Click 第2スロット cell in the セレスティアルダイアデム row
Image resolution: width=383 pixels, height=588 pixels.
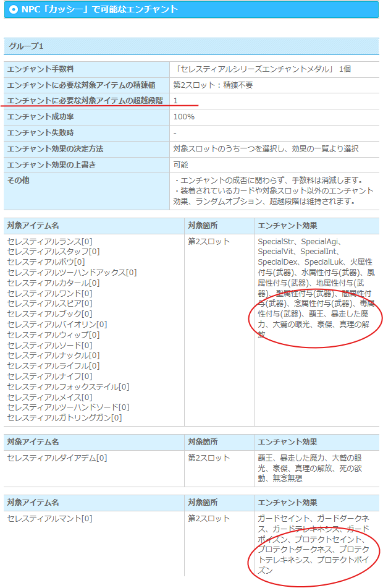tap(209, 458)
